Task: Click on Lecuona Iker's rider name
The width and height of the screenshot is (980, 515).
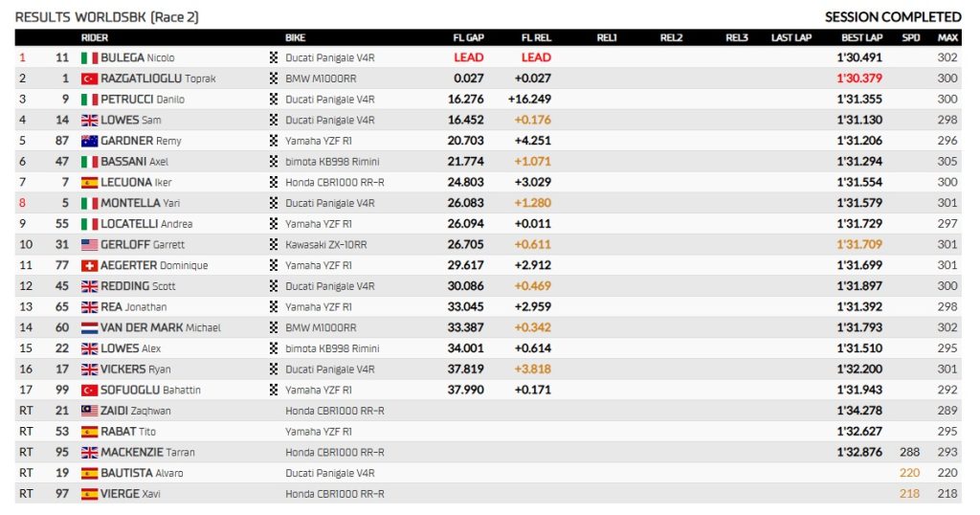Action: click(x=139, y=182)
